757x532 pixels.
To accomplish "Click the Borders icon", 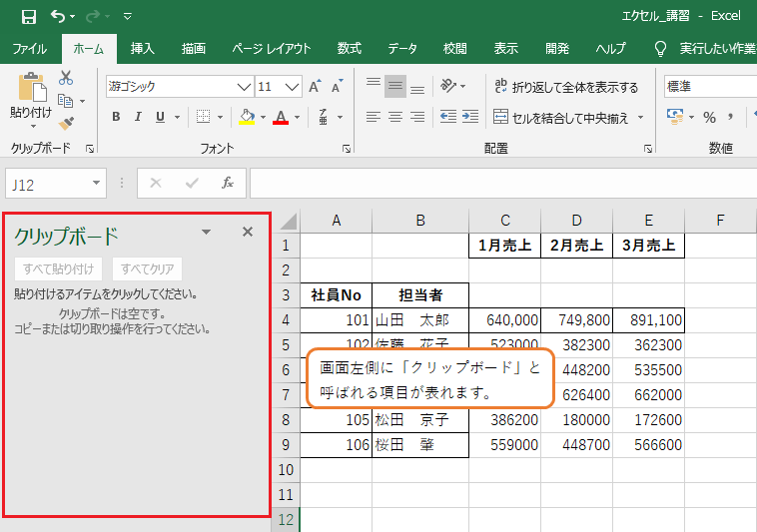I will pyautogui.click(x=204, y=117).
